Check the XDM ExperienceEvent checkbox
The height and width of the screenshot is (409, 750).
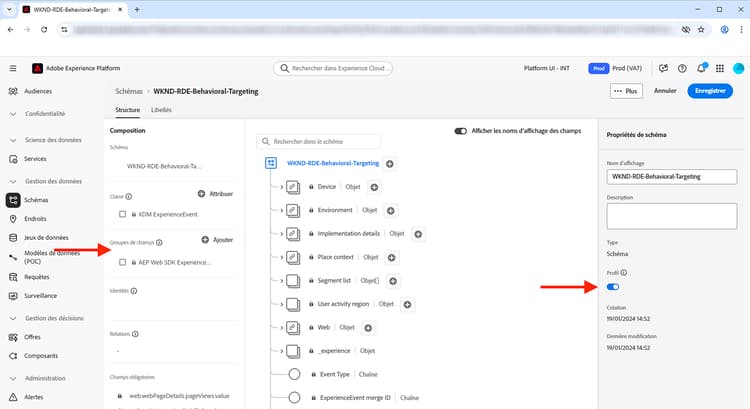(x=122, y=214)
